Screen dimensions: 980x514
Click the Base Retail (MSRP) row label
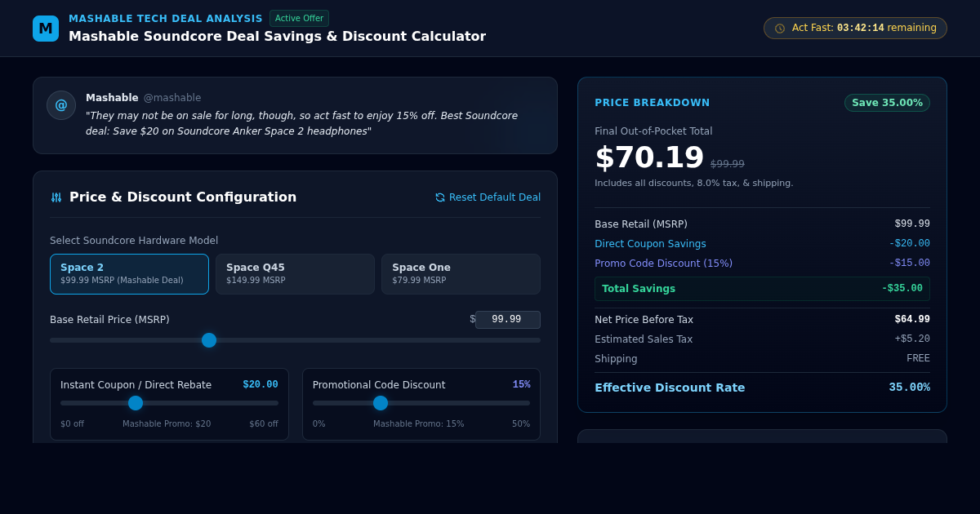click(x=641, y=224)
